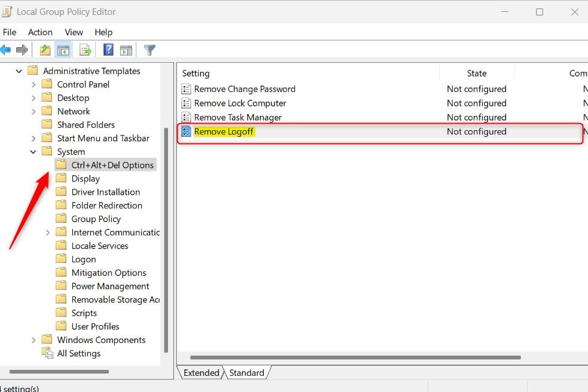This screenshot has height=392, width=588.
Task: Open Help via question mark toolbar icon
Action: (x=108, y=50)
